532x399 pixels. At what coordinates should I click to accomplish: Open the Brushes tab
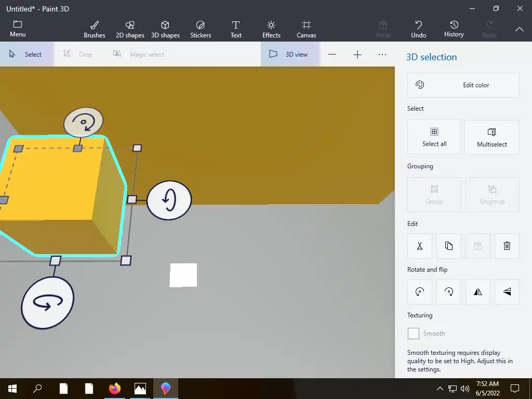click(95, 29)
